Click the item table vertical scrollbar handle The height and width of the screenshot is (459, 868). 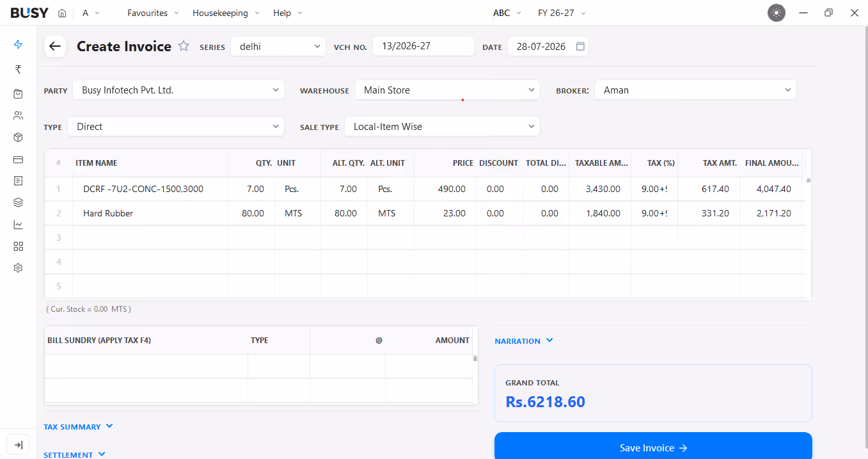[809, 181]
